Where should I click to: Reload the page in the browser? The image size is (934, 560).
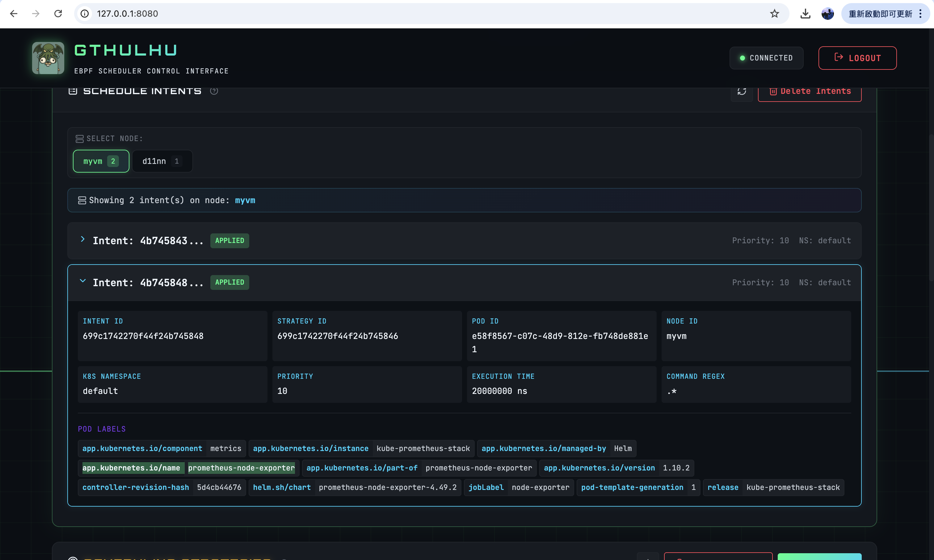[x=58, y=14]
